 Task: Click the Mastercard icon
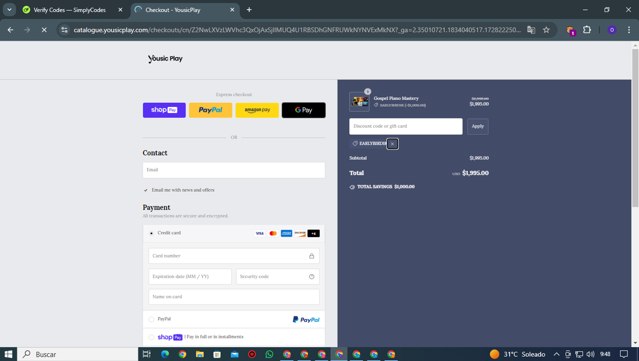pyautogui.click(x=273, y=233)
